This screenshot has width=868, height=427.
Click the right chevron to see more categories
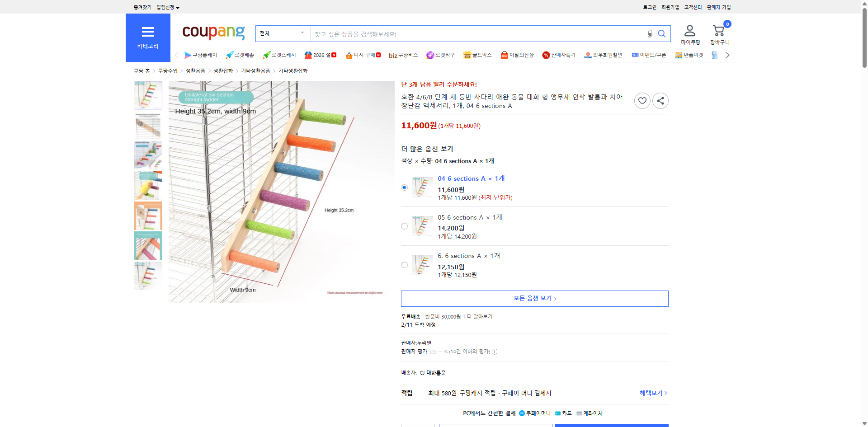click(x=727, y=55)
